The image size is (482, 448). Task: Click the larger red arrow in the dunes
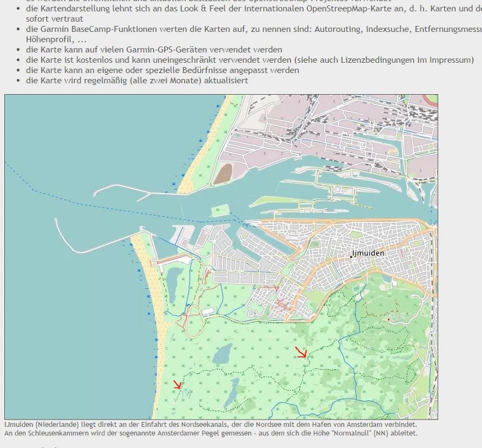coord(301,352)
